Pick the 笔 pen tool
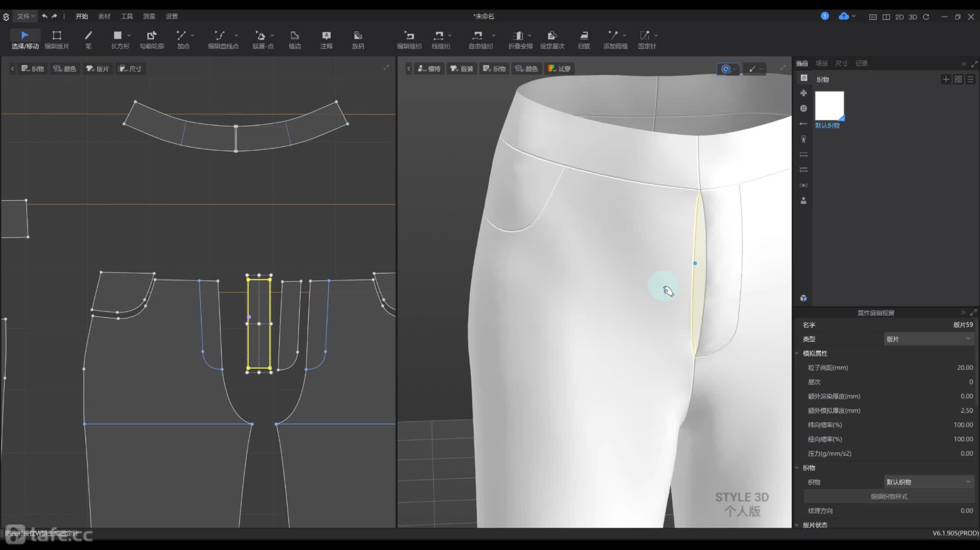980x550 pixels. [x=88, y=39]
